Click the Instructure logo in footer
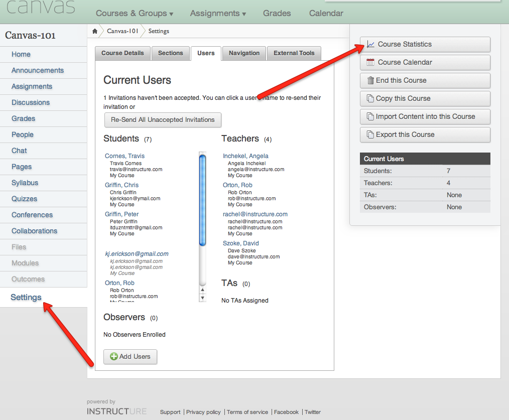The image size is (509, 420). [116, 411]
